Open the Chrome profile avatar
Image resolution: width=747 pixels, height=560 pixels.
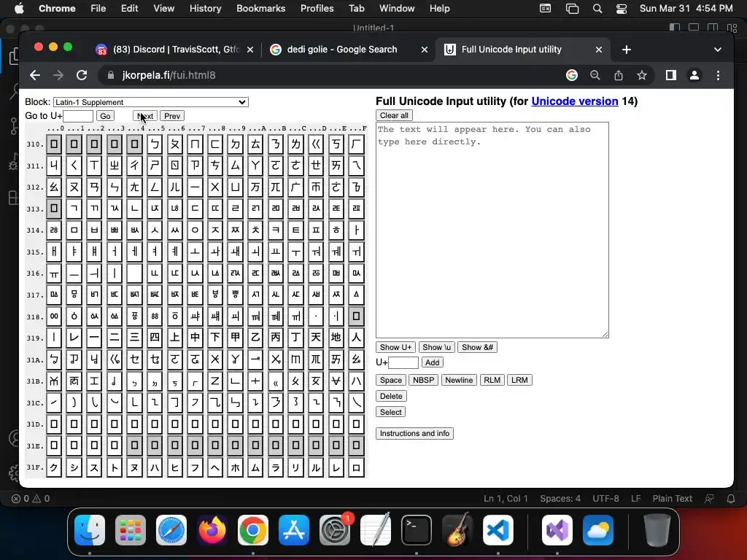[x=694, y=75]
